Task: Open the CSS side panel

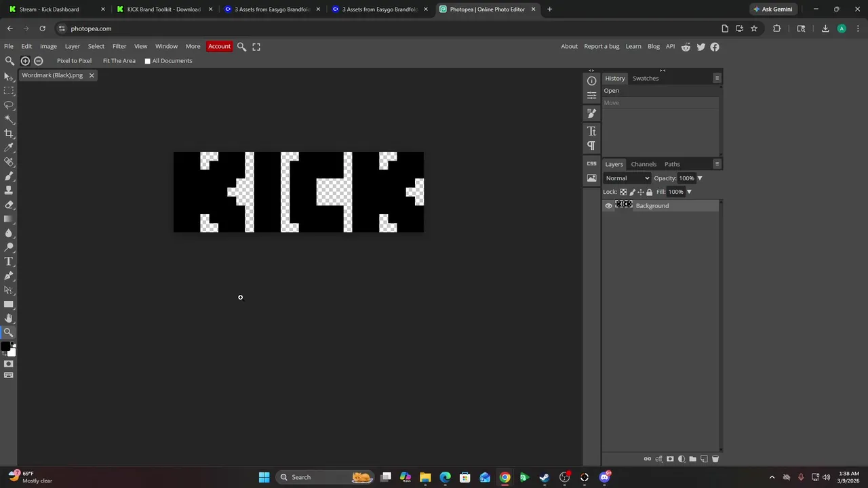Action: 591,163
